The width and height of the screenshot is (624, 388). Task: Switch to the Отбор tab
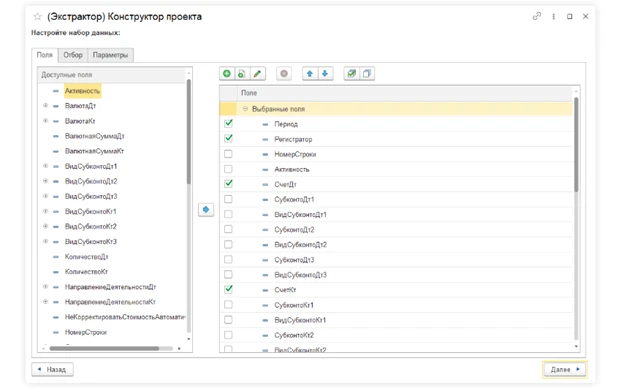[x=73, y=55]
